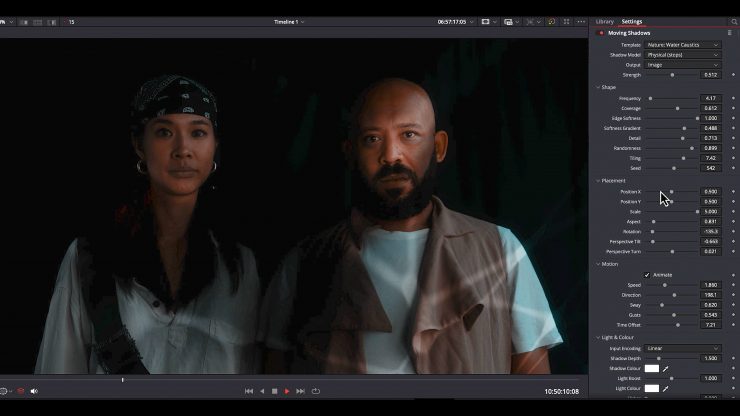Add keyframe for Edge Softness parameter
This screenshot has width=740, height=416.
733,118
